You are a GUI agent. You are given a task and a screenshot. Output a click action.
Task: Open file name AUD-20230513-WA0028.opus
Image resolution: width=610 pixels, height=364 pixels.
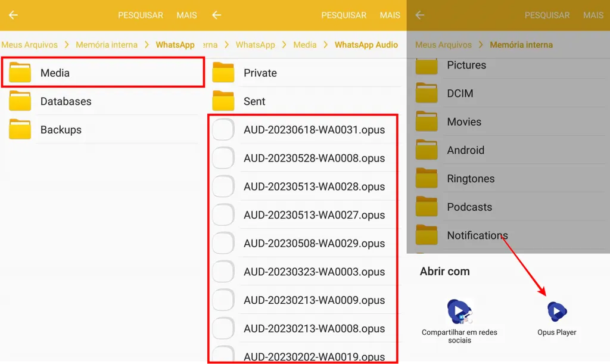pyautogui.click(x=315, y=186)
